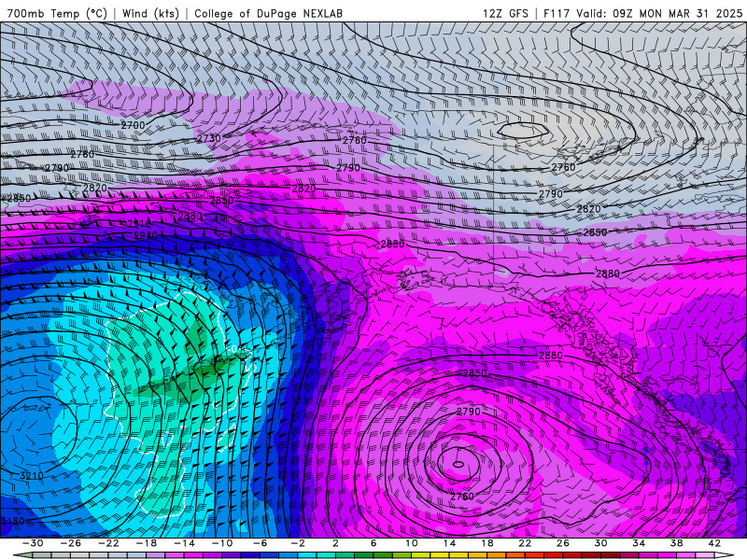
Task: Select the 2730 height contour label
Action: tap(209, 138)
